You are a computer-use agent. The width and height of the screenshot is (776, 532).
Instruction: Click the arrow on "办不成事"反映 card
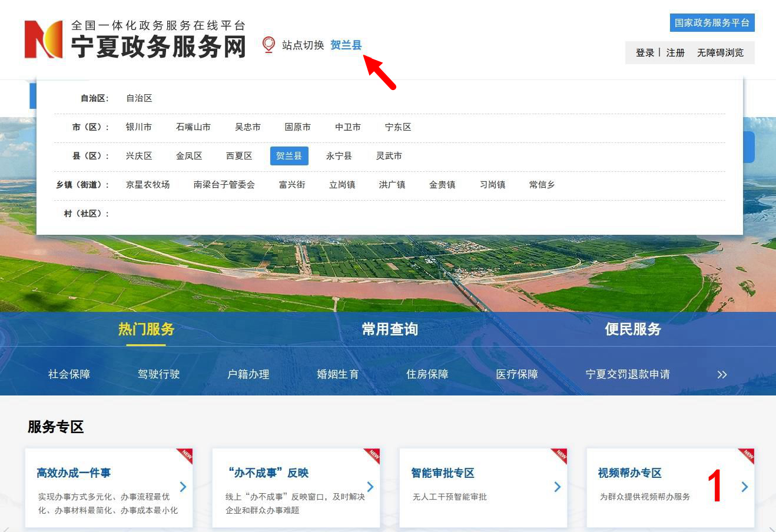(x=370, y=487)
